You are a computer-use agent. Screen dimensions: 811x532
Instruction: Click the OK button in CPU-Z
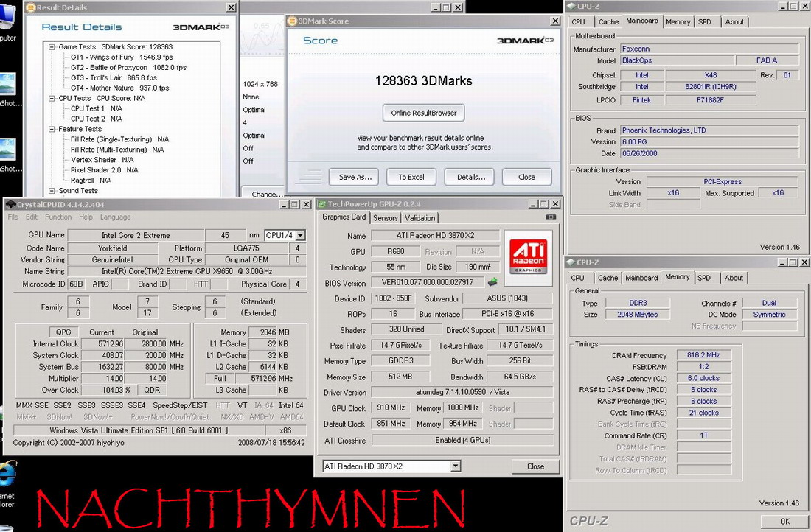784,521
